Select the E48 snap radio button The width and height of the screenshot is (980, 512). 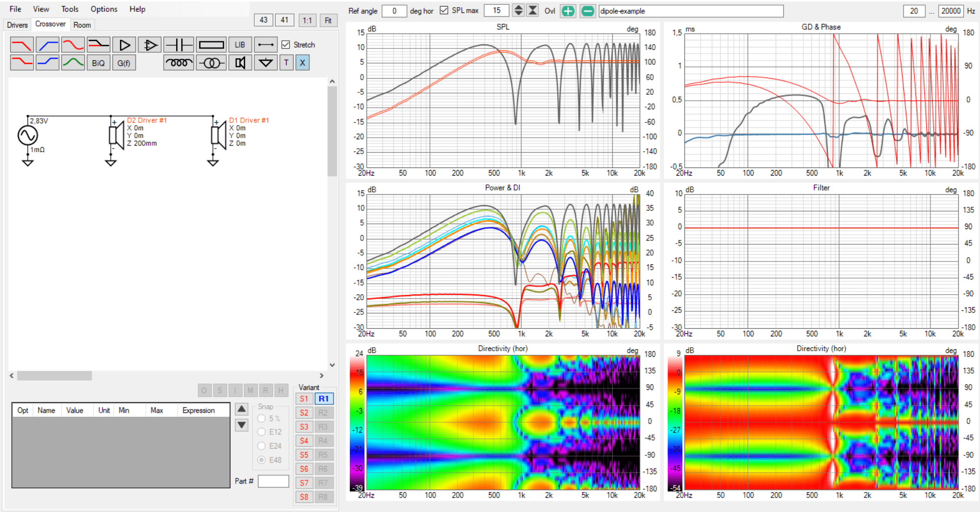pyautogui.click(x=261, y=459)
